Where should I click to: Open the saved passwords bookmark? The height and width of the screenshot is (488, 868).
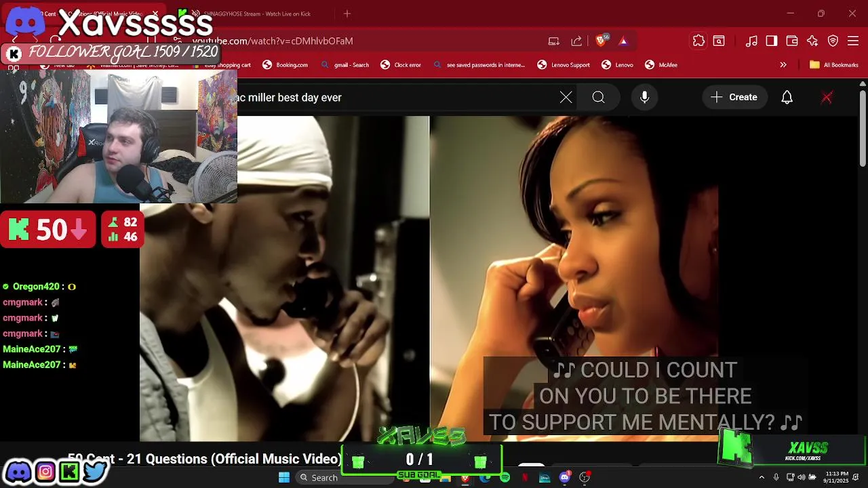pyautogui.click(x=479, y=65)
